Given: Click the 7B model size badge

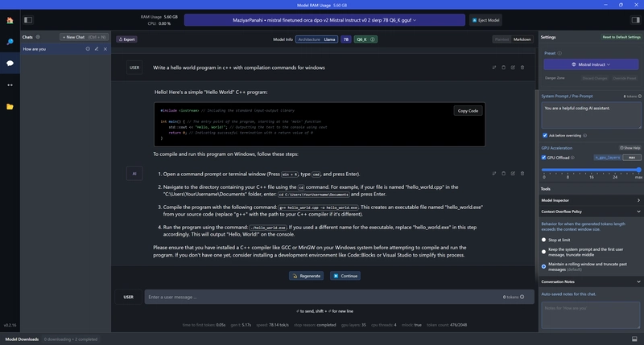Looking at the screenshot, I should coord(346,39).
